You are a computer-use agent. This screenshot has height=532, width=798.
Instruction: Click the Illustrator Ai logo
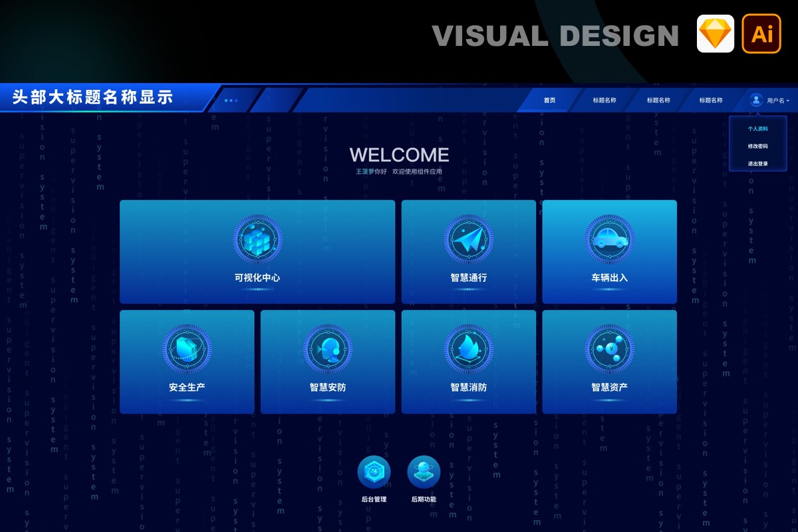[x=761, y=33]
